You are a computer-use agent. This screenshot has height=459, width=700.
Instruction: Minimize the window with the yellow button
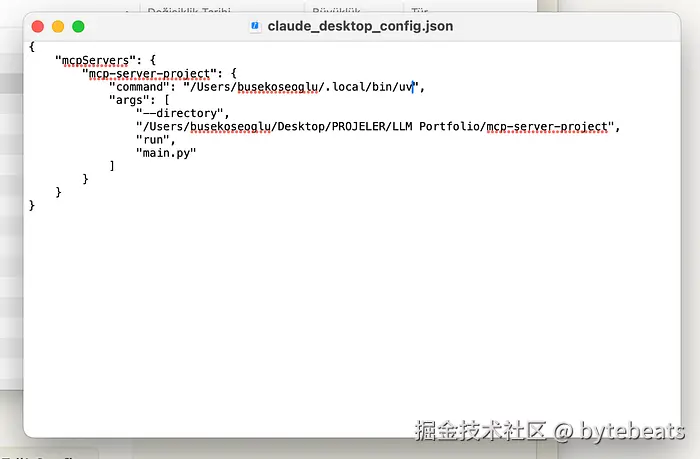coord(58,26)
